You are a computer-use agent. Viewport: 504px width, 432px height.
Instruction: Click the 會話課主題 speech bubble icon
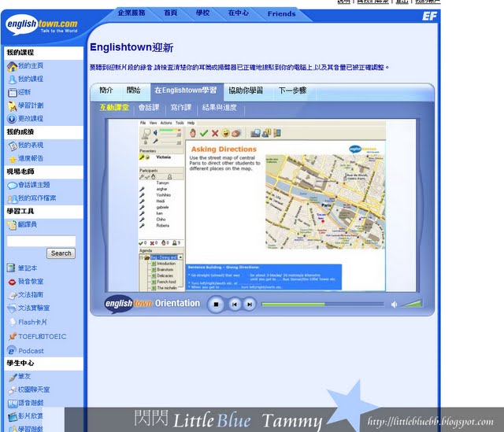pos(13,186)
